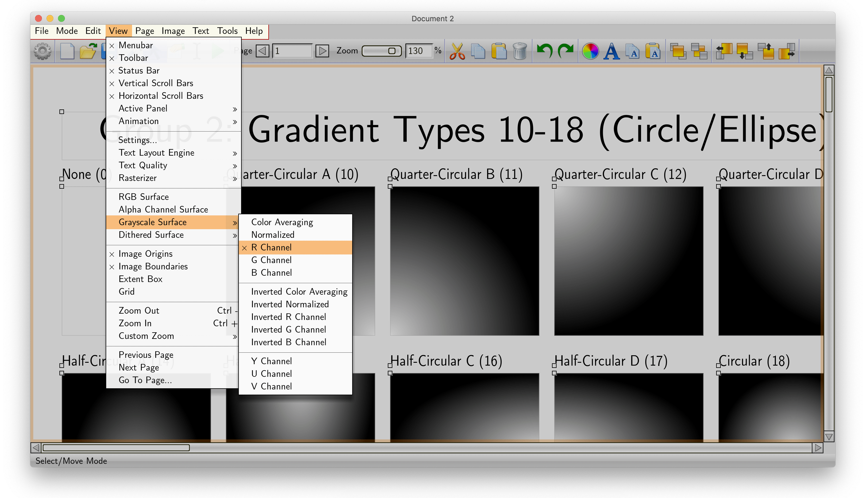Expand Text Quality submenu
The width and height of the screenshot is (868, 498).
coord(174,165)
